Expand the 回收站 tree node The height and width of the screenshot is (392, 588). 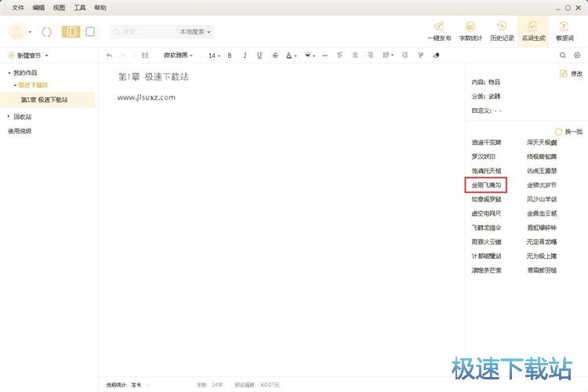click(x=9, y=117)
